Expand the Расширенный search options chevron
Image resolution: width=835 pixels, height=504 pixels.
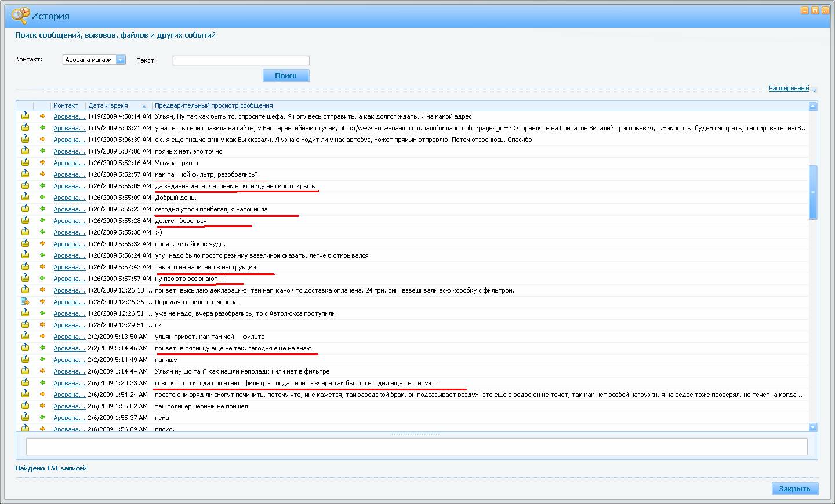(x=814, y=90)
